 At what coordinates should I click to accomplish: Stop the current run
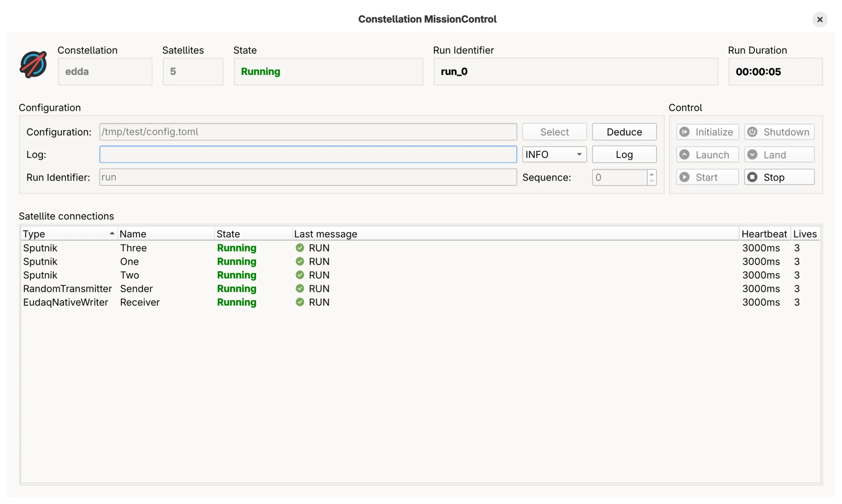(779, 177)
